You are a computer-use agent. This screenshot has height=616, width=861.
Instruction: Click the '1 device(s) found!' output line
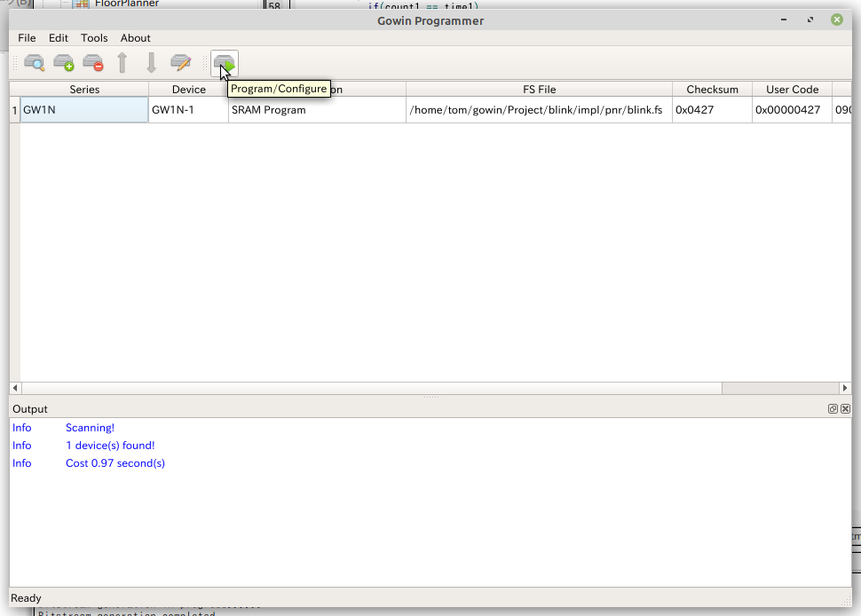click(110, 446)
